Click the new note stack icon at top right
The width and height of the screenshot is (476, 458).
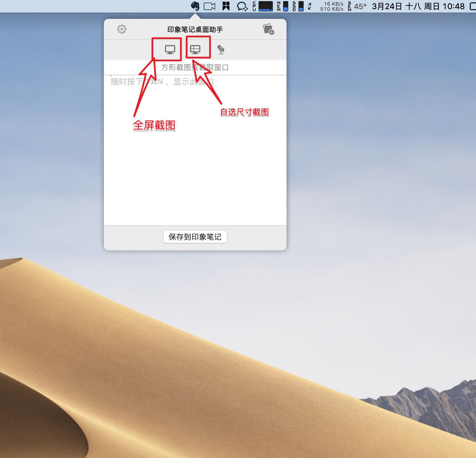tap(268, 29)
